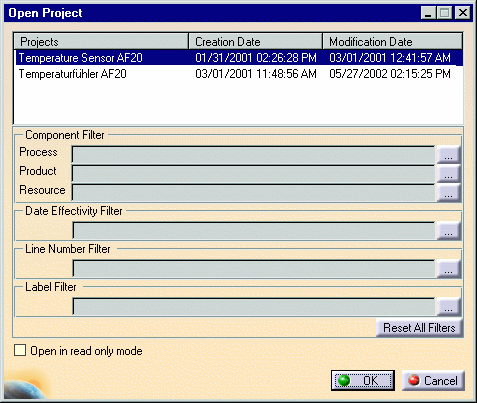This screenshot has height=403, width=477.
Task: Browse the Line Number Filter options
Action: pos(449,269)
